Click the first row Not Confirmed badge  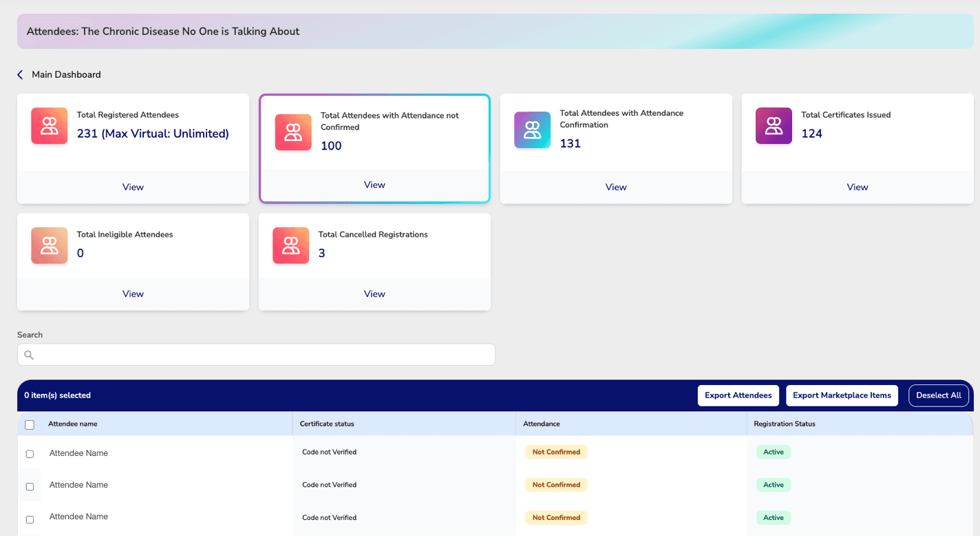(555, 453)
